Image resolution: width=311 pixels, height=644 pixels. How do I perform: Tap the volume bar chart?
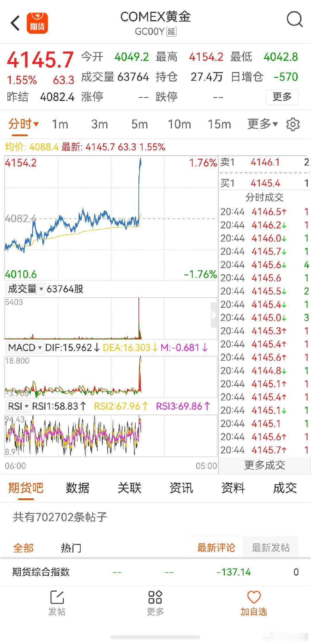click(111, 318)
